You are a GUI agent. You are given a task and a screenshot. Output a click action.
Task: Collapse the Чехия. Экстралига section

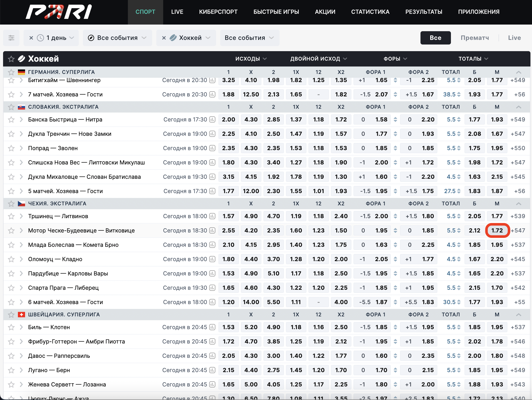518,204
